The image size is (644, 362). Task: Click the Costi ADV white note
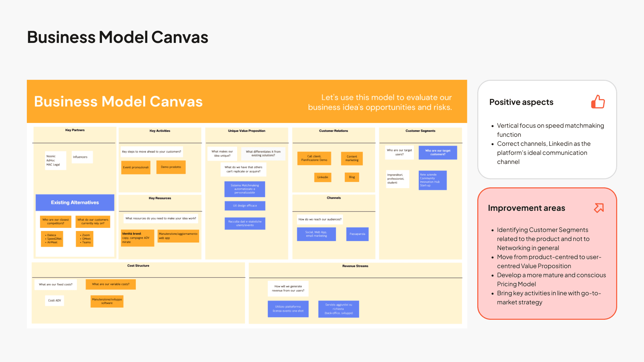[x=54, y=300]
